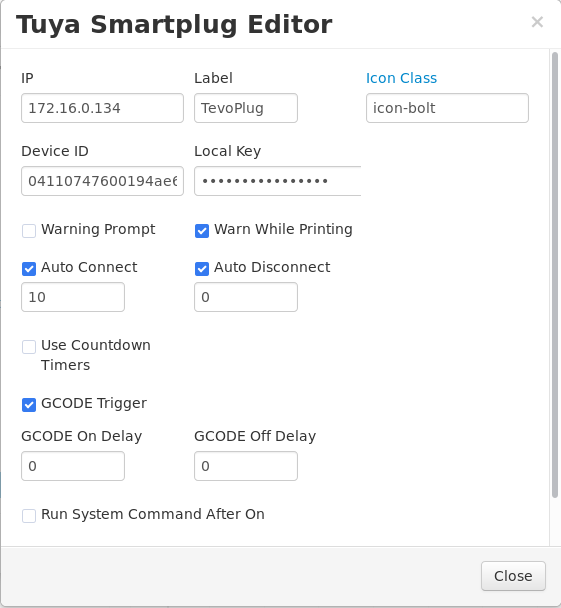Edit the GCODE Off Delay field
The height and width of the screenshot is (608, 561).
(x=246, y=466)
